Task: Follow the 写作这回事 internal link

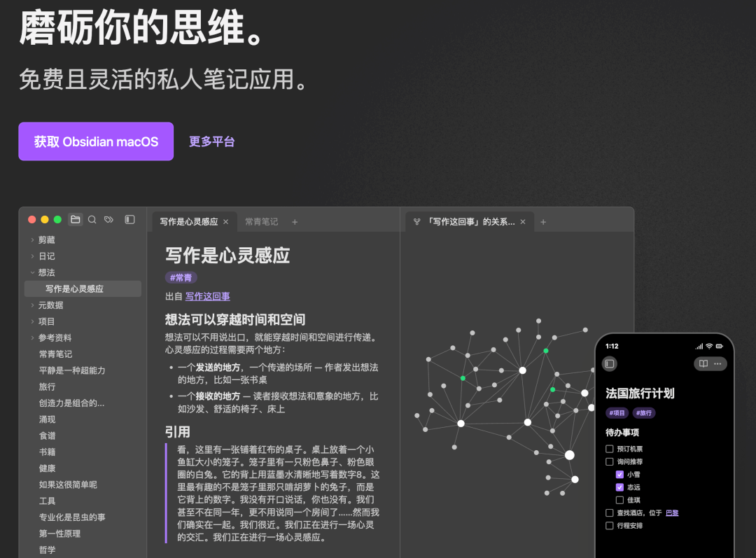Action: tap(208, 297)
